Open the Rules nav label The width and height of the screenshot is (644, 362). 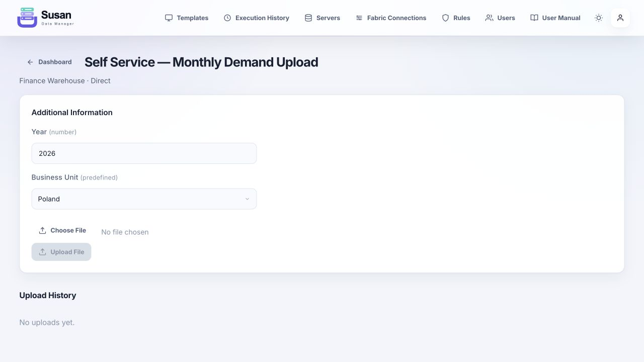tap(461, 18)
